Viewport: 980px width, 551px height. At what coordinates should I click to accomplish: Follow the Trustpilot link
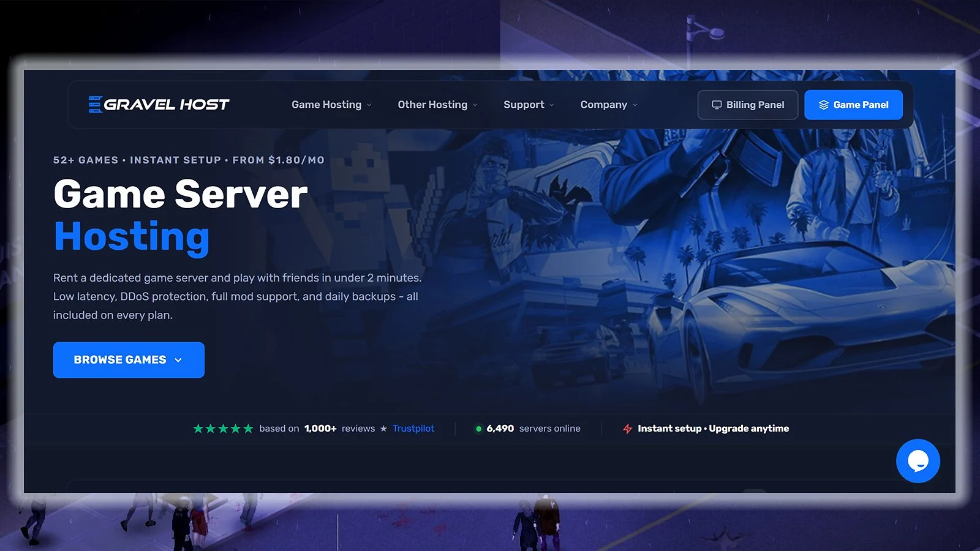point(413,429)
